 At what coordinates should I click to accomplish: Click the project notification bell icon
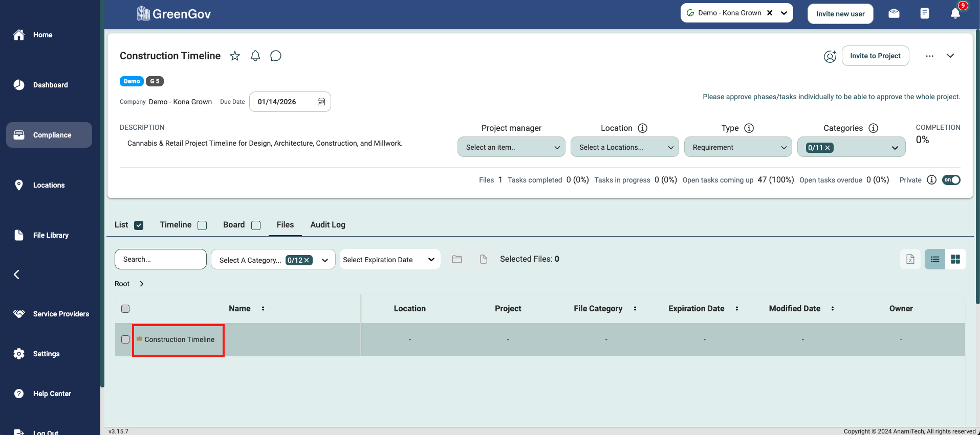[255, 56]
